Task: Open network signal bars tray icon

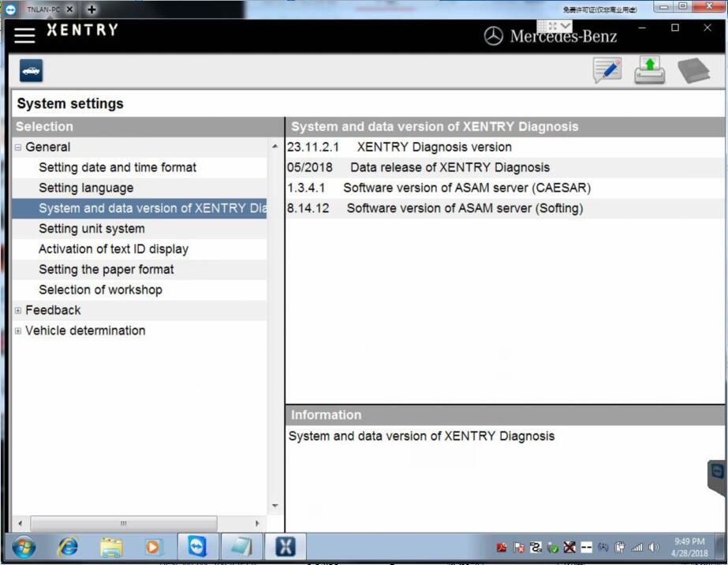Action: point(637,548)
